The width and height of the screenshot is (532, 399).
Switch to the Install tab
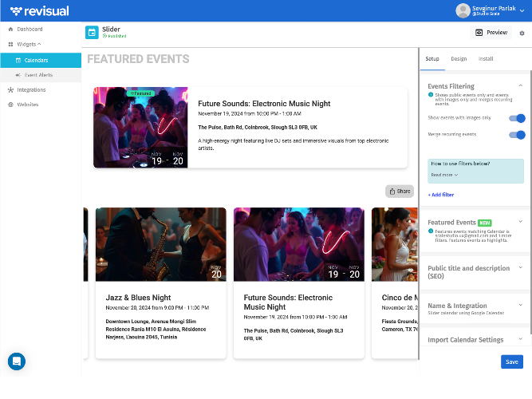coord(486,59)
